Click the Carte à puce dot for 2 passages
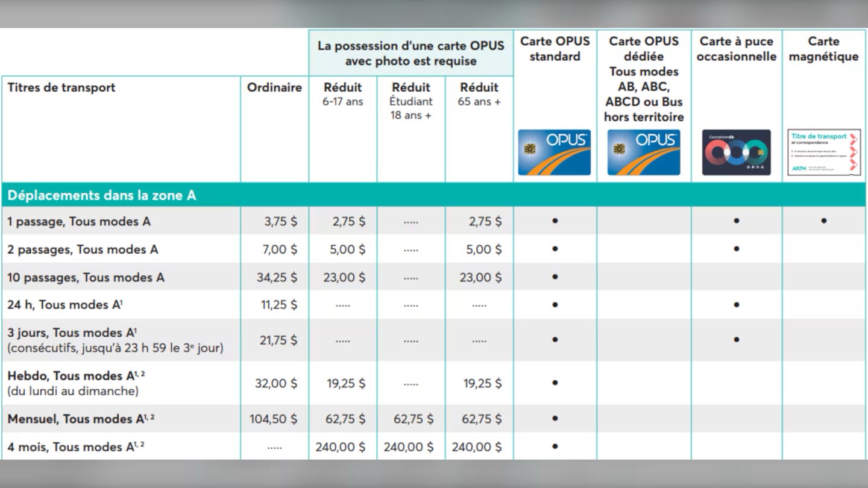The image size is (868, 488). click(736, 249)
